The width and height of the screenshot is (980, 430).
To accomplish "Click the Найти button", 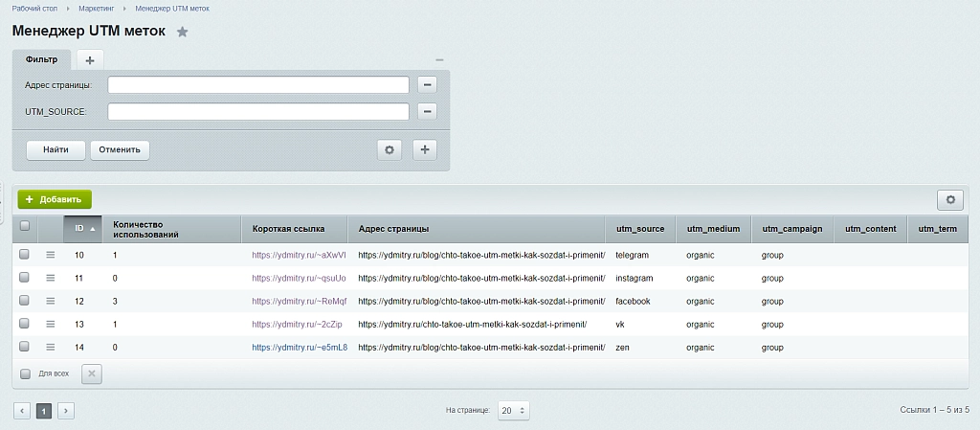I will [x=56, y=150].
